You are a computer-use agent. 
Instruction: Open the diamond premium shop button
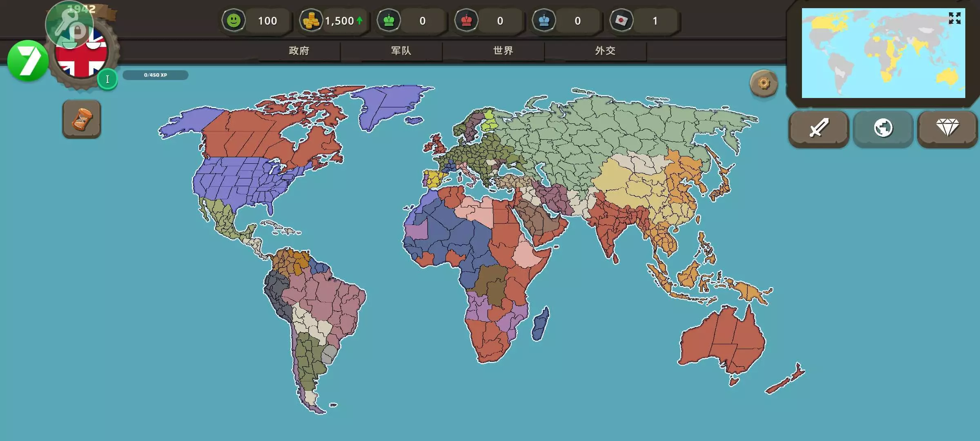click(x=947, y=128)
